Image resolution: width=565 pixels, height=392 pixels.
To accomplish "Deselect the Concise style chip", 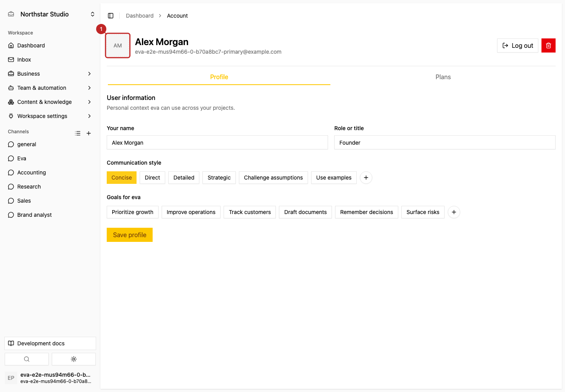I will [x=122, y=178].
